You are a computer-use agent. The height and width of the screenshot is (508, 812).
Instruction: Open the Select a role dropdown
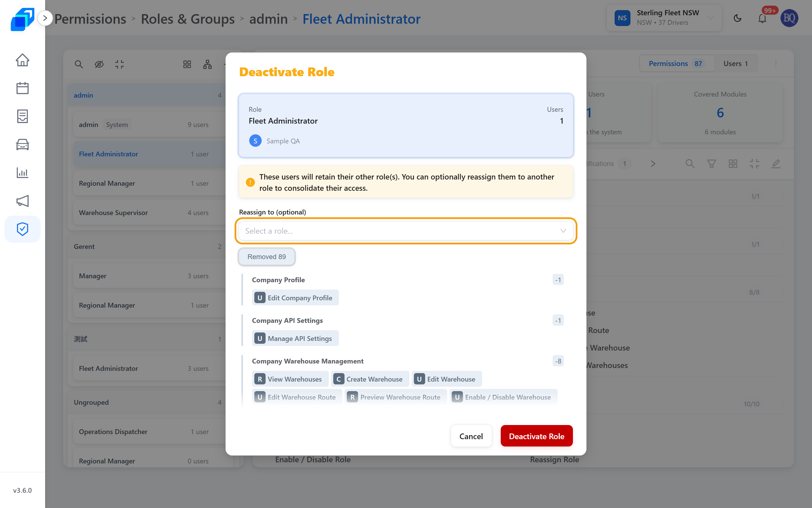click(x=406, y=231)
